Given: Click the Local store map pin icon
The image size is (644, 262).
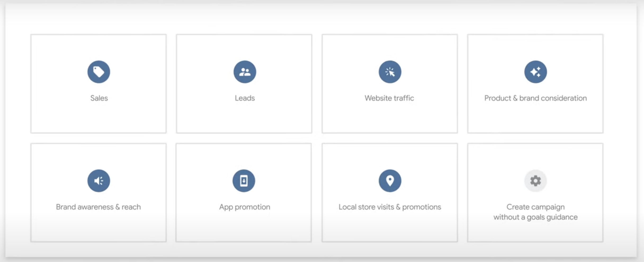Looking at the screenshot, I should (390, 181).
